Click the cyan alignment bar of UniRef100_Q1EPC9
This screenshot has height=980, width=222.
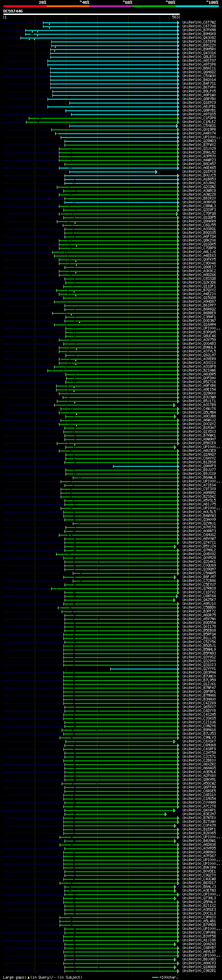pyautogui.click(x=124, y=103)
